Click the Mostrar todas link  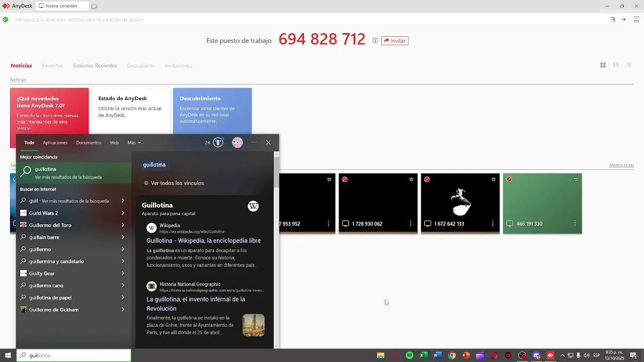point(621,165)
